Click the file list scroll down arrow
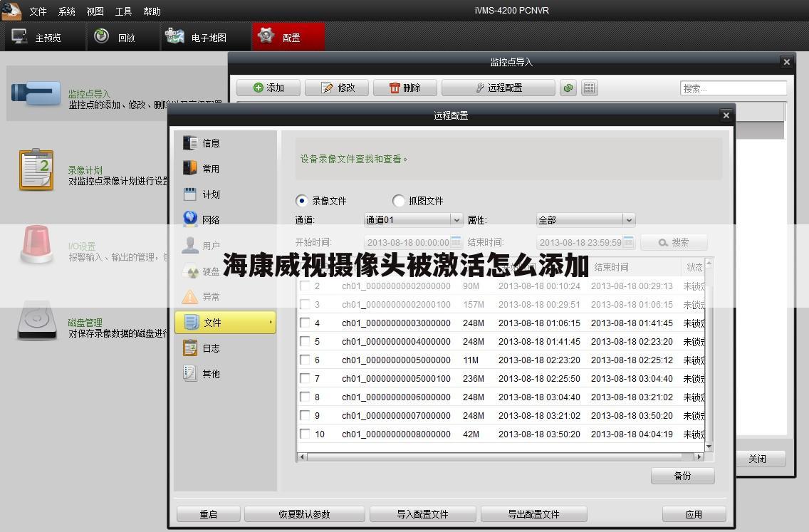The width and height of the screenshot is (809, 532). pos(709,447)
